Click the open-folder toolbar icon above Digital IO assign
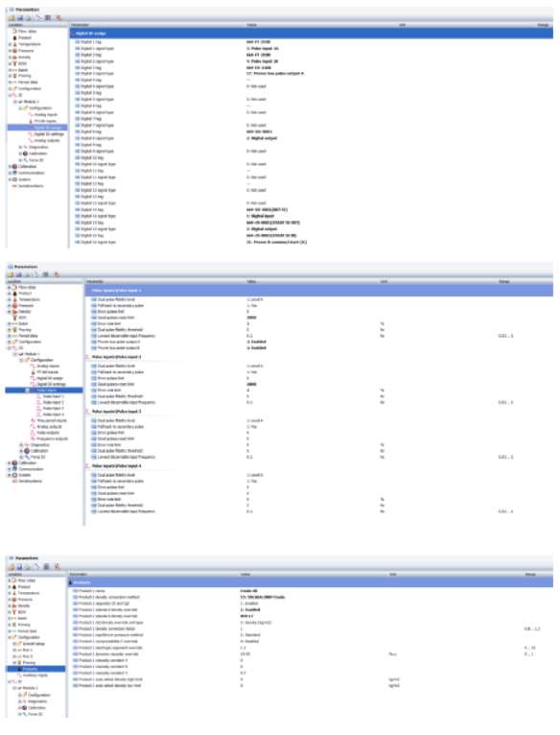This screenshot has height=735, width=560. click(12, 18)
